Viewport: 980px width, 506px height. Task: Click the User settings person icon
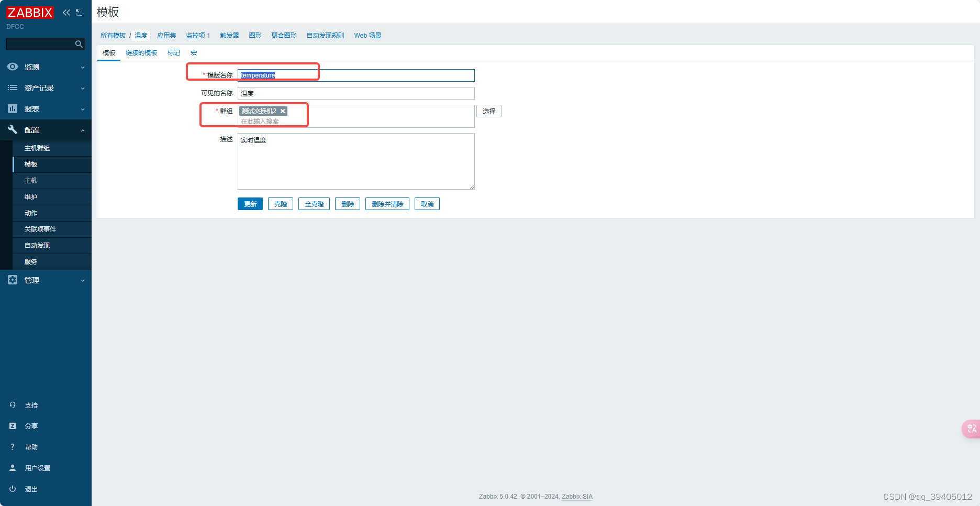point(13,468)
